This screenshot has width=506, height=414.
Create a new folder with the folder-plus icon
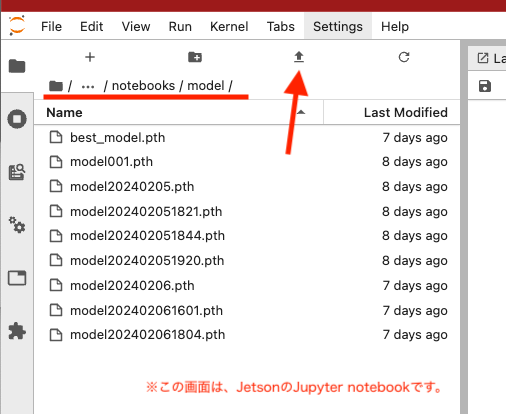tap(195, 57)
